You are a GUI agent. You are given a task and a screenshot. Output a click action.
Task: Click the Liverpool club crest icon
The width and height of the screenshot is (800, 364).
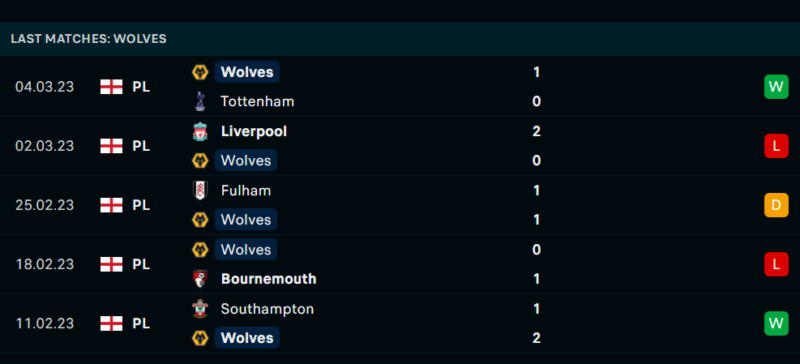(x=200, y=131)
